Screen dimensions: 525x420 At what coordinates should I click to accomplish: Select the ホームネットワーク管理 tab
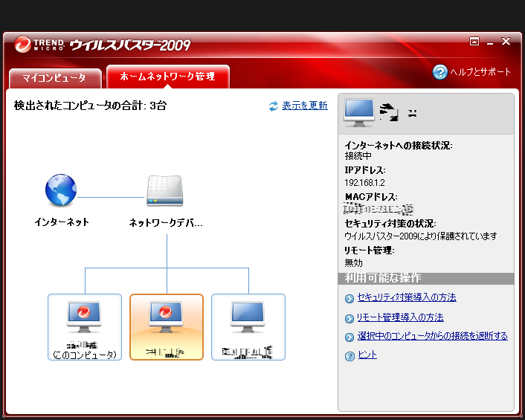point(168,77)
